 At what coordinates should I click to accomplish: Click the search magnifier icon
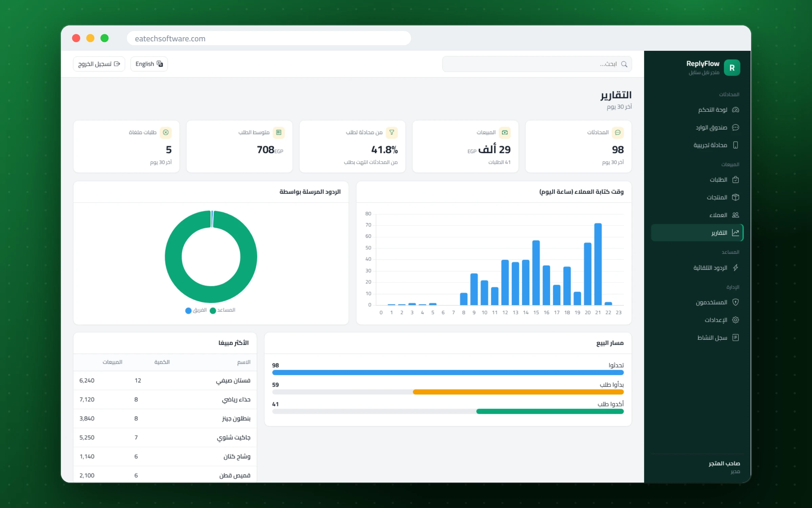[624, 64]
